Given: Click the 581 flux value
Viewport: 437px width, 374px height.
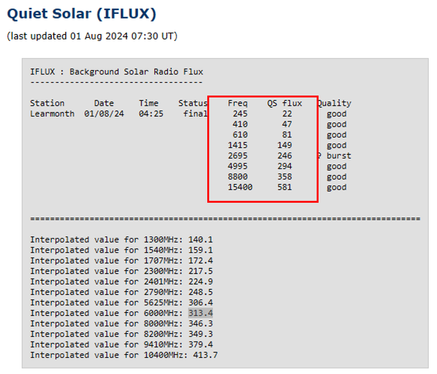Looking at the screenshot, I should 285,187.
